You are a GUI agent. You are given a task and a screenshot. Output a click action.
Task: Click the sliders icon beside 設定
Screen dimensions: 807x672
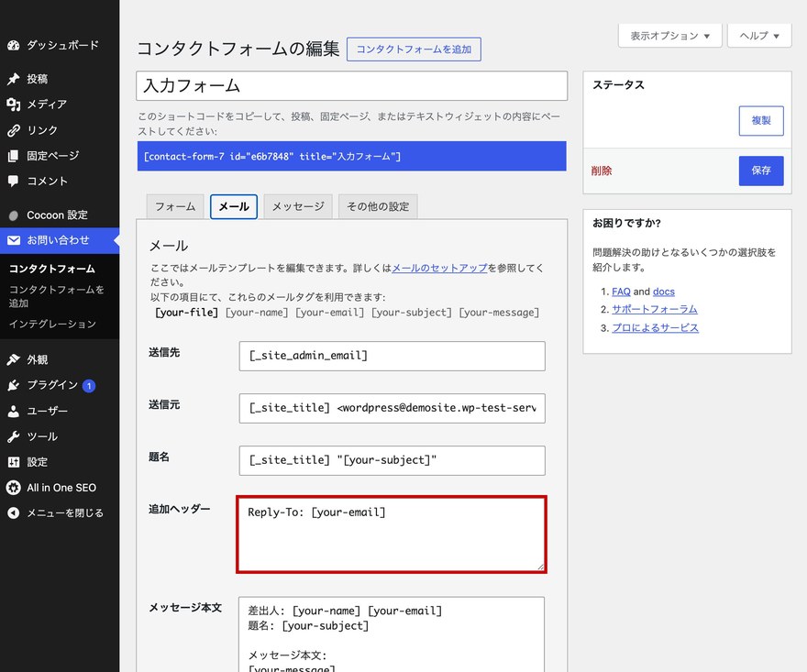coord(14,462)
